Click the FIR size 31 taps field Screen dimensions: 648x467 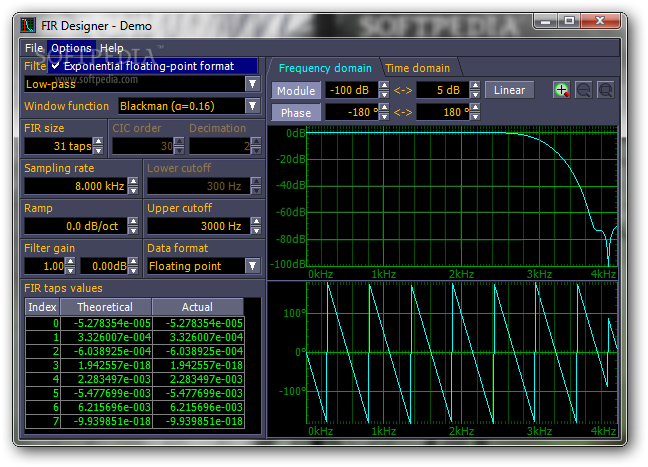click(x=59, y=145)
